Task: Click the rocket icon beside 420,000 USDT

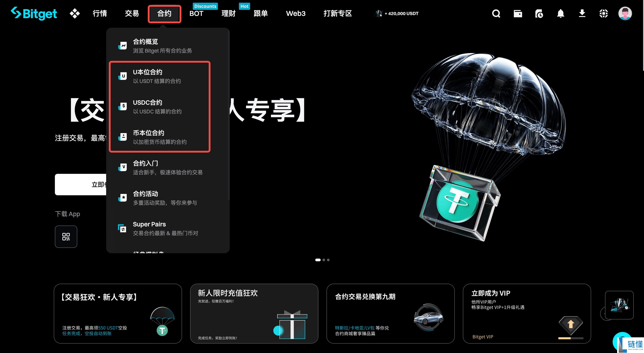Action: pos(378,13)
